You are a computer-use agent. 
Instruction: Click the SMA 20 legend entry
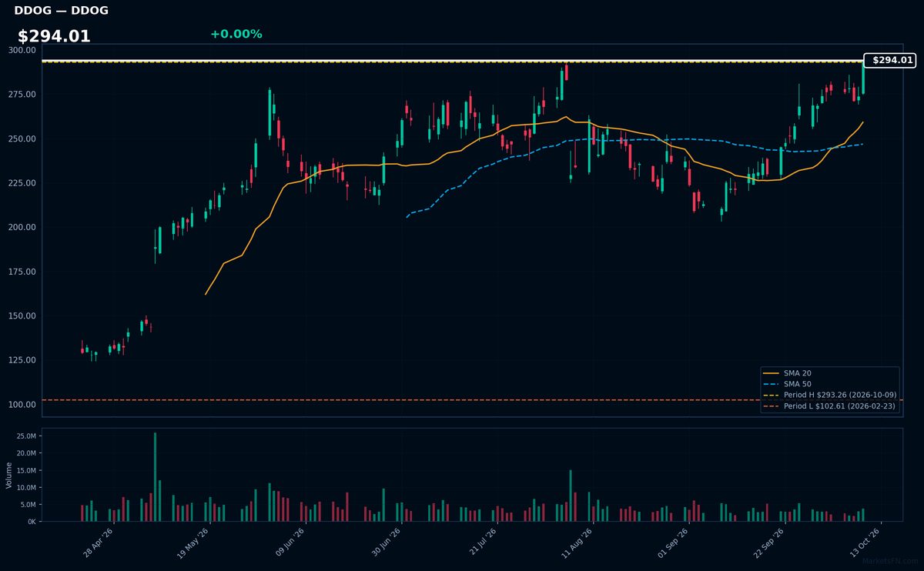pos(787,373)
